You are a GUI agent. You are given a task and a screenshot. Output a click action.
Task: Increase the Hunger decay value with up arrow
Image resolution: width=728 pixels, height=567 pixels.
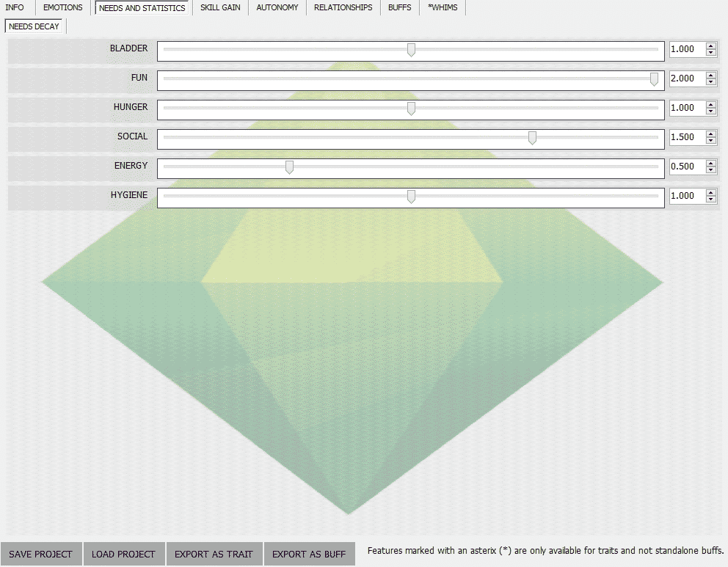click(710, 105)
